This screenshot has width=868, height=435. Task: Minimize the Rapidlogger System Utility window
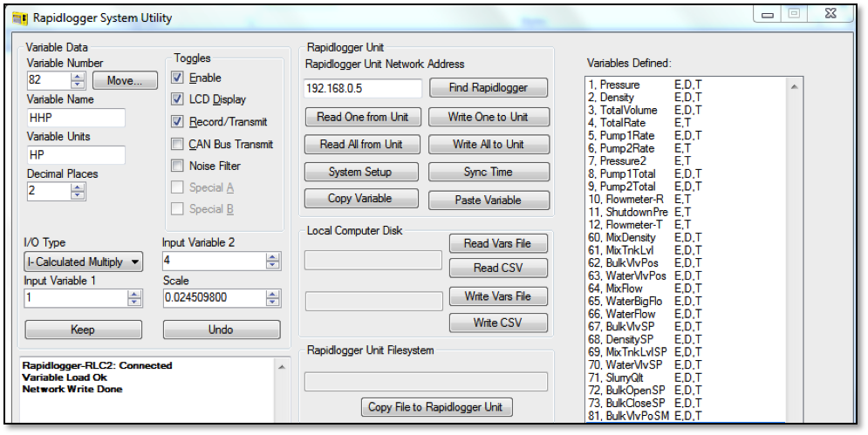point(768,15)
